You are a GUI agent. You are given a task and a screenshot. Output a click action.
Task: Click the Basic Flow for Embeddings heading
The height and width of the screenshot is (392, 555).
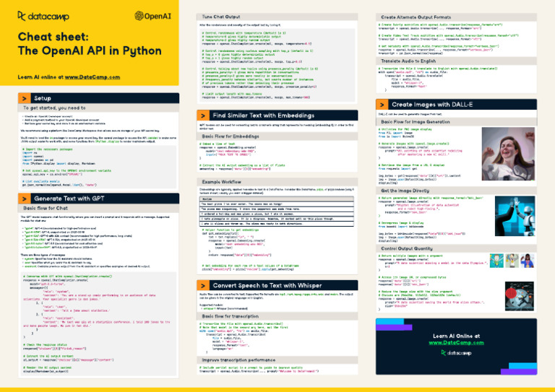click(231, 136)
